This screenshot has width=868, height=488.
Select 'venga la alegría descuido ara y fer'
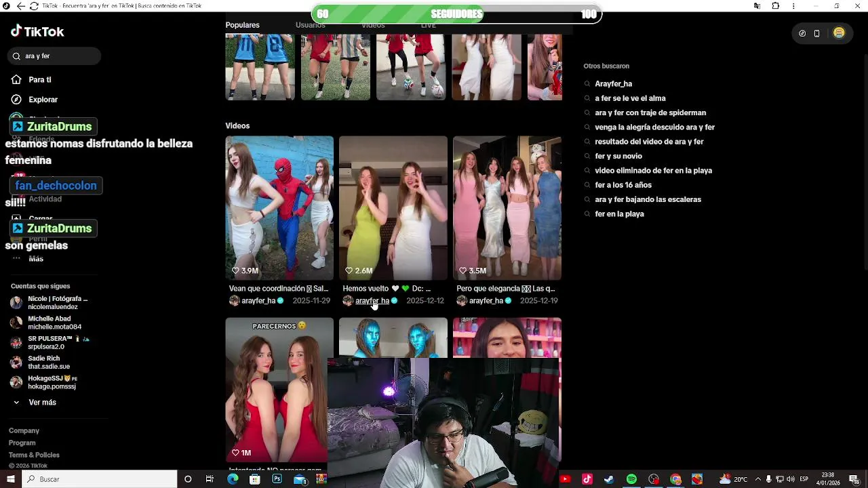[x=654, y=127]
